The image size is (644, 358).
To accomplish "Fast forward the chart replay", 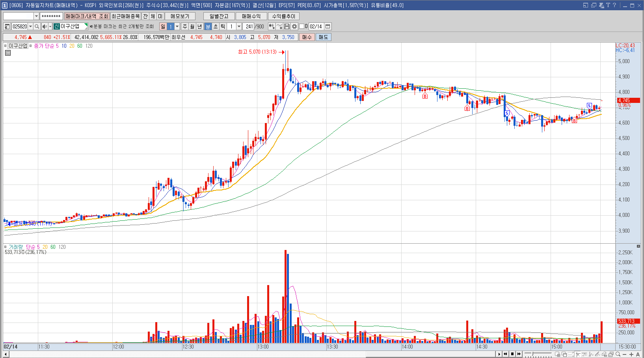I will pyautogui.click(x=519, y=354).
